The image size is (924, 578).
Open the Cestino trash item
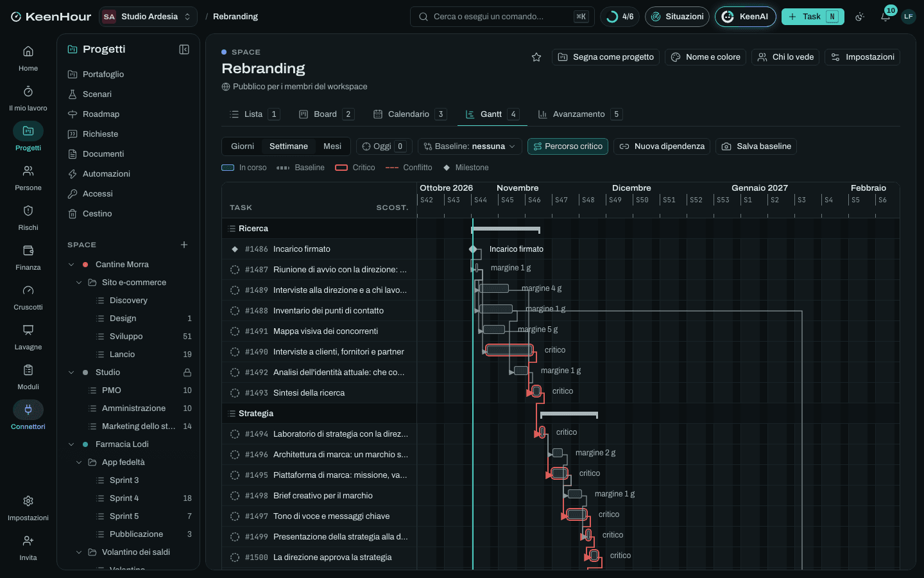(x=128, y=214)
